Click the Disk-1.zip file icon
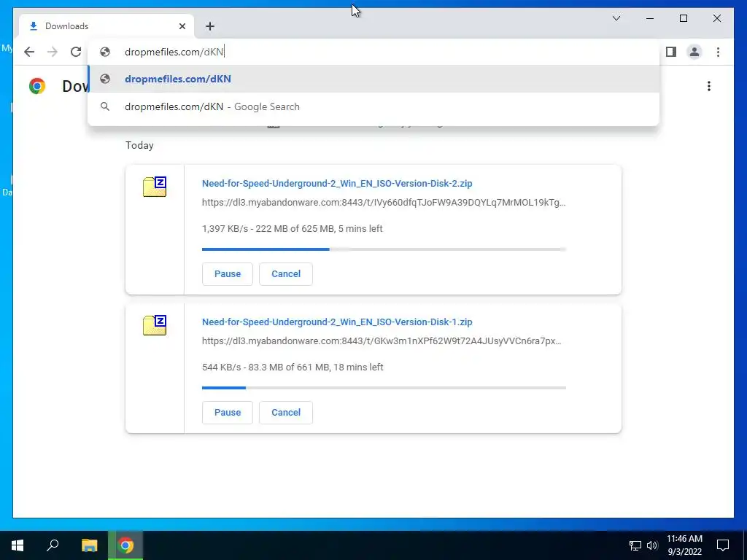Image resolution: width=747 pixels, height=560 pixels. tap(155, 325)
